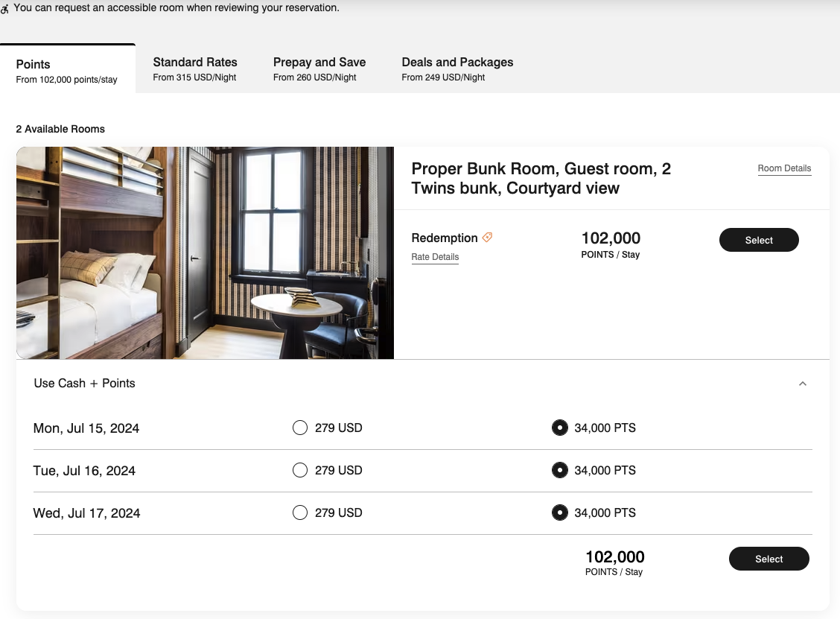Open the bunk room photo
840x619 pixels.
coord(206,253)
